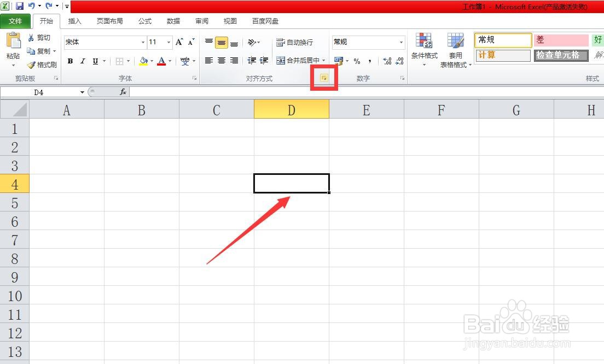Screen dimensions: 604x364
Task: Expand fill color dropdown arrow
Action: pos(152,61)
